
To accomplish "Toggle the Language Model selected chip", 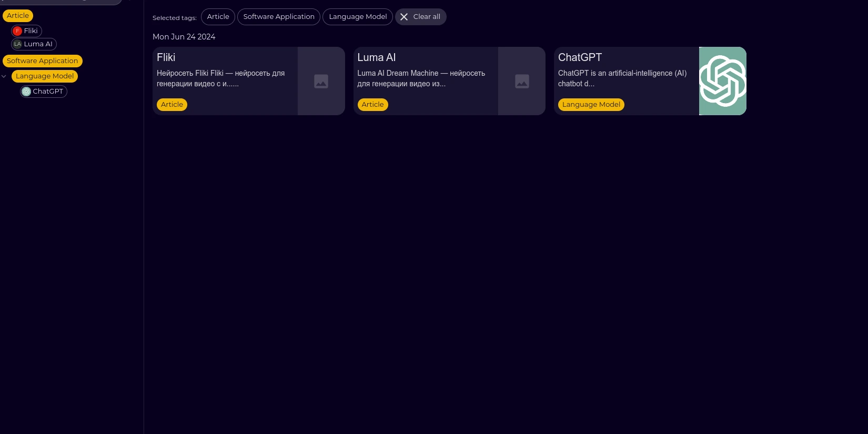I will [358, 17].
